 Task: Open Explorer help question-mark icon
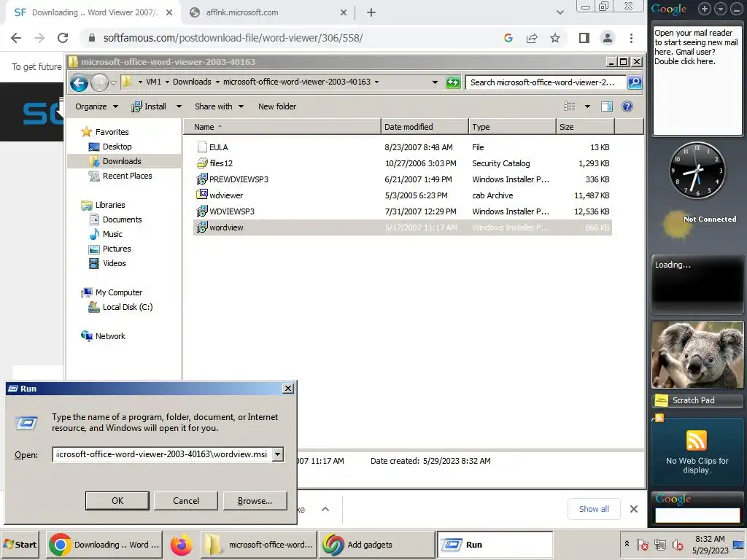point(627,106)
